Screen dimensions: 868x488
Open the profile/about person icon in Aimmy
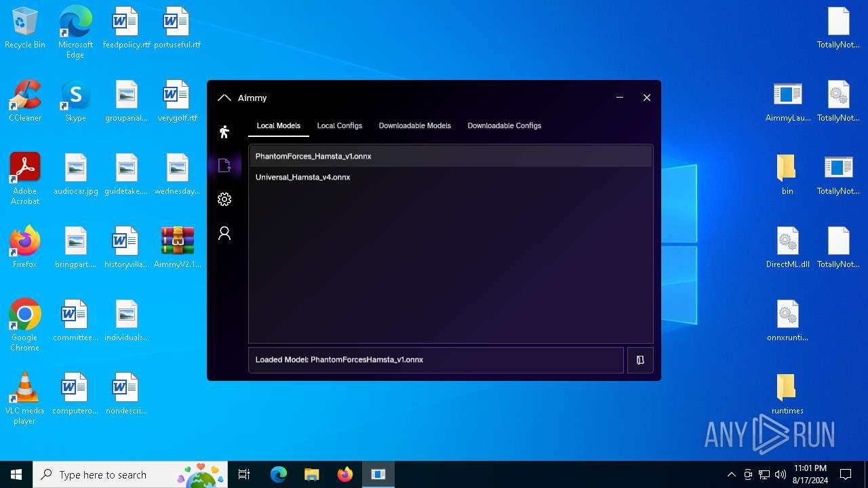[x=224, y=233]
